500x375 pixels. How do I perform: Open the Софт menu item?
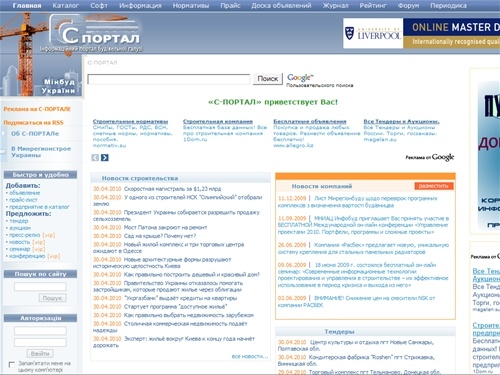[x=99, y=6]
